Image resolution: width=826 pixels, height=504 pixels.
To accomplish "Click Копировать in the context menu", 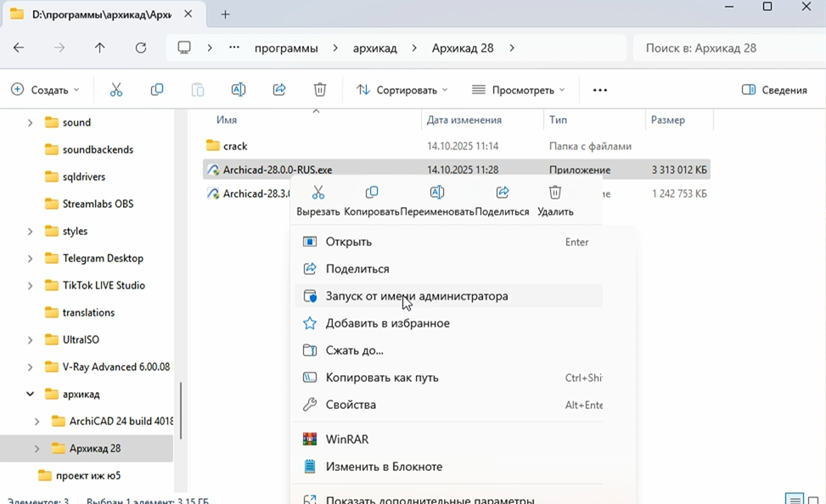I will (372, 200).
